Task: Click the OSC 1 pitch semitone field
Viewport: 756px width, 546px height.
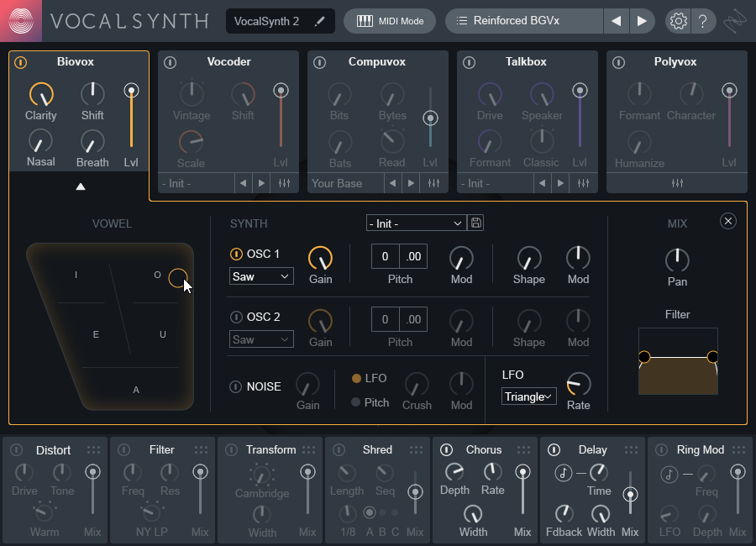Action: 386,256
